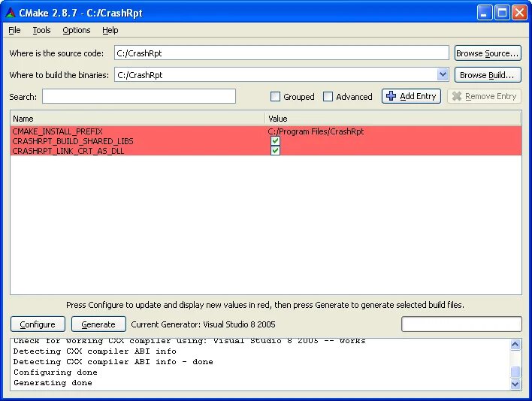Click the CMake logo icon in title bar
The image size is (532, 401).
point(11,13)
